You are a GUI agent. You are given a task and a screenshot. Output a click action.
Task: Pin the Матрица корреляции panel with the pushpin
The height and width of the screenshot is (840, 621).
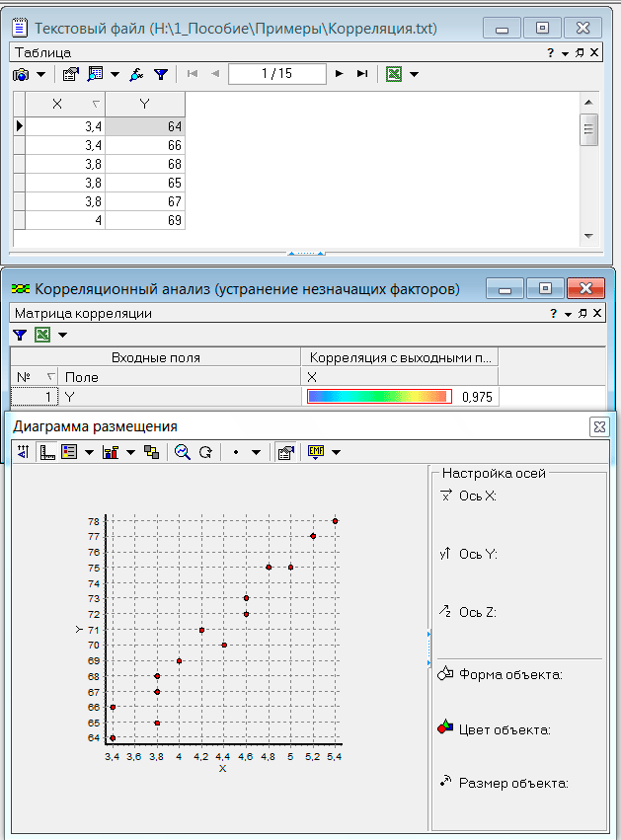point(582,313)
